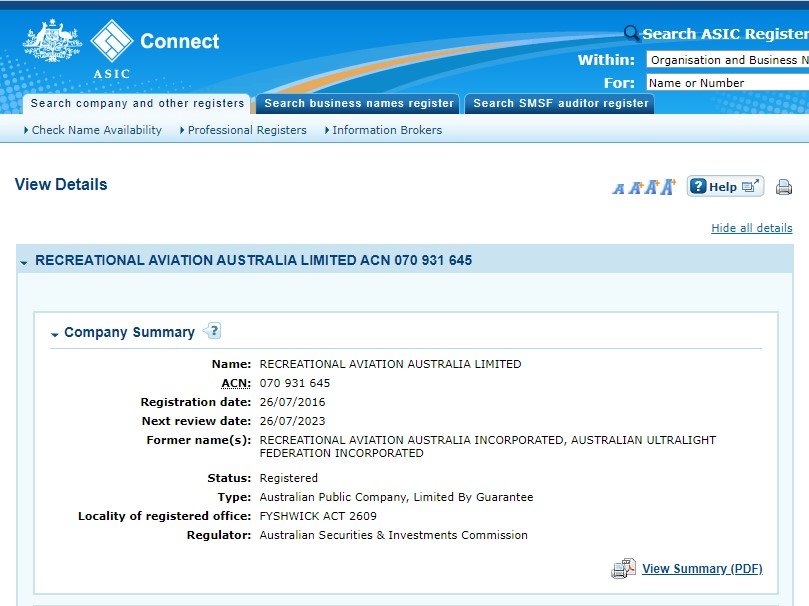Expand the Professional Registers menu
The height and width of the screenshot is (606, 809).
243,130
